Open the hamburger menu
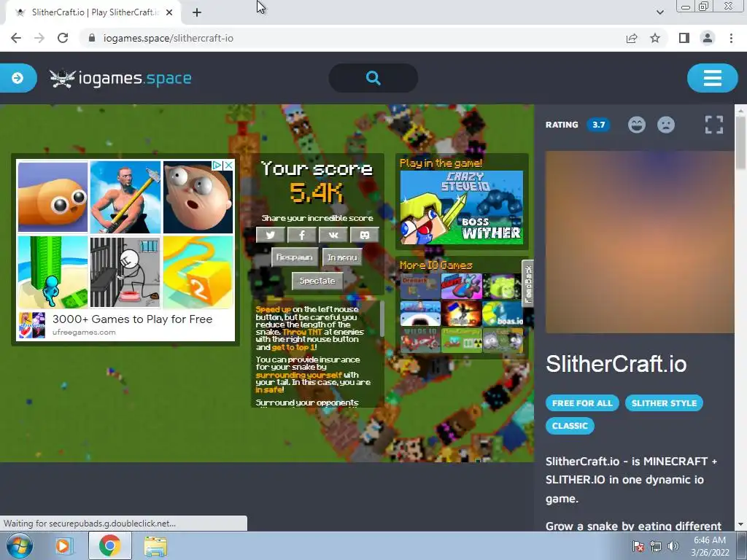This screenshot has height=560, width=747. 712,77
